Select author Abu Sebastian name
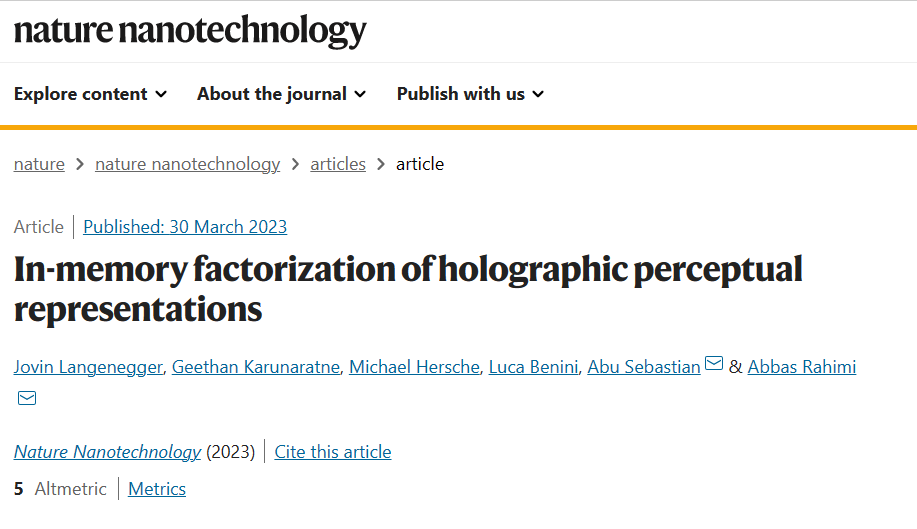The width and height of the screenshot is (917, 529). click(x=644, y=367)
